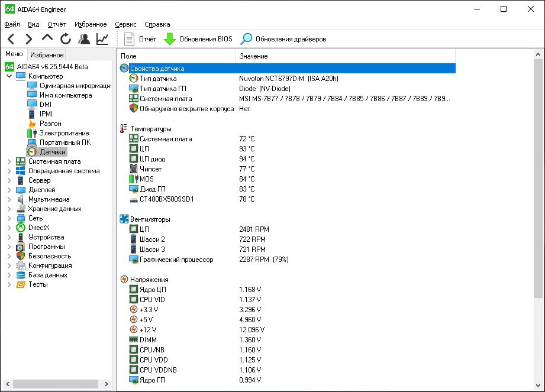This screenshot has width=545, height=392.
Task: Click the Поле column header
Action: (x=176, y=56)
